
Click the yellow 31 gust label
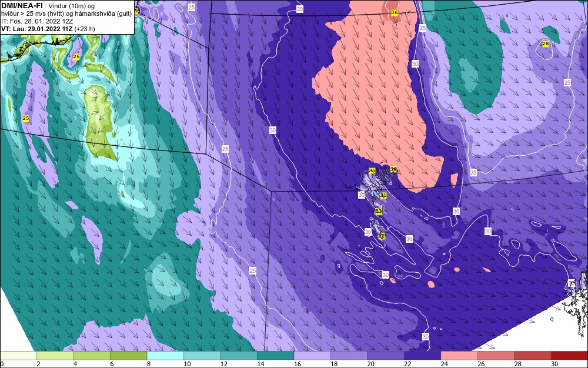(383, 195)
